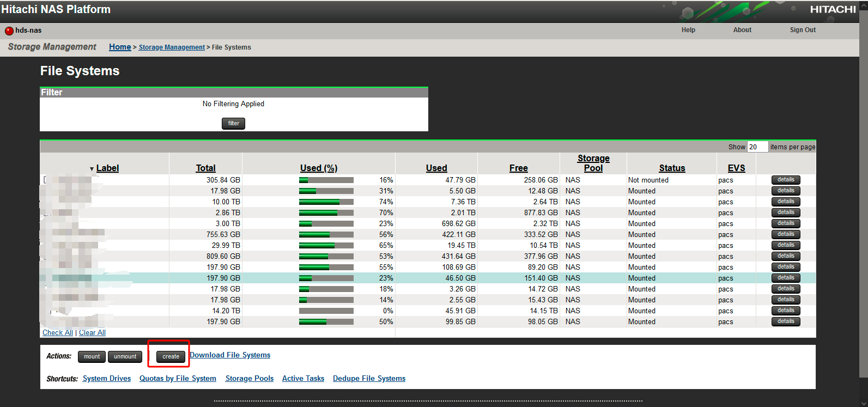
Task: Open details for the 10.00 TB file system
Action: coord(786,202)
